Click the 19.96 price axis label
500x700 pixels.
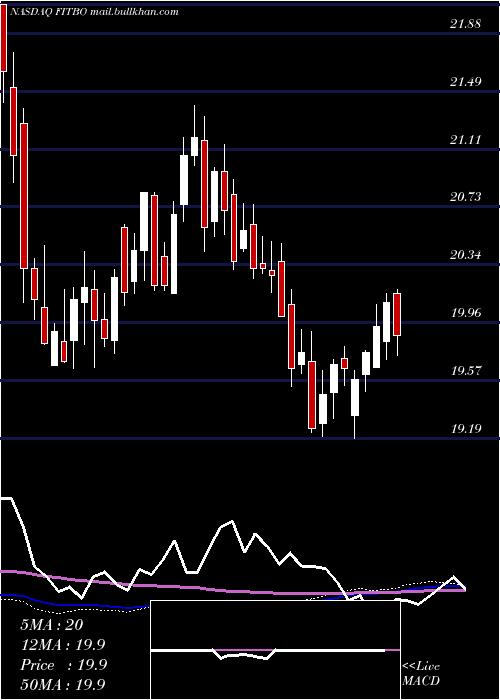pyautogui.click(x=466, y=313)
